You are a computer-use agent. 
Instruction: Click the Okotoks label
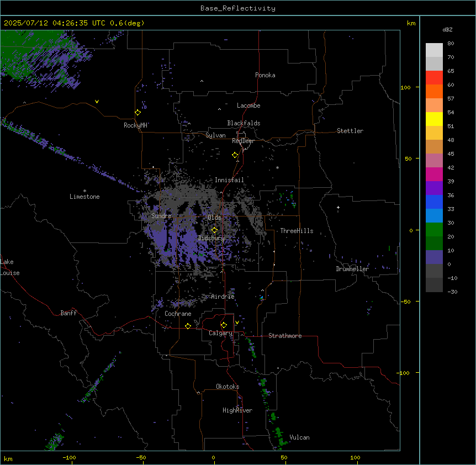coord(228,387)
